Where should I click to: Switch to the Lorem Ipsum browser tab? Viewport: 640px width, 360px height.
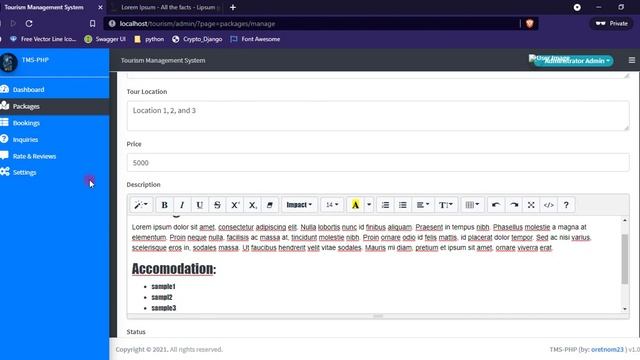[x=166, y=7]
